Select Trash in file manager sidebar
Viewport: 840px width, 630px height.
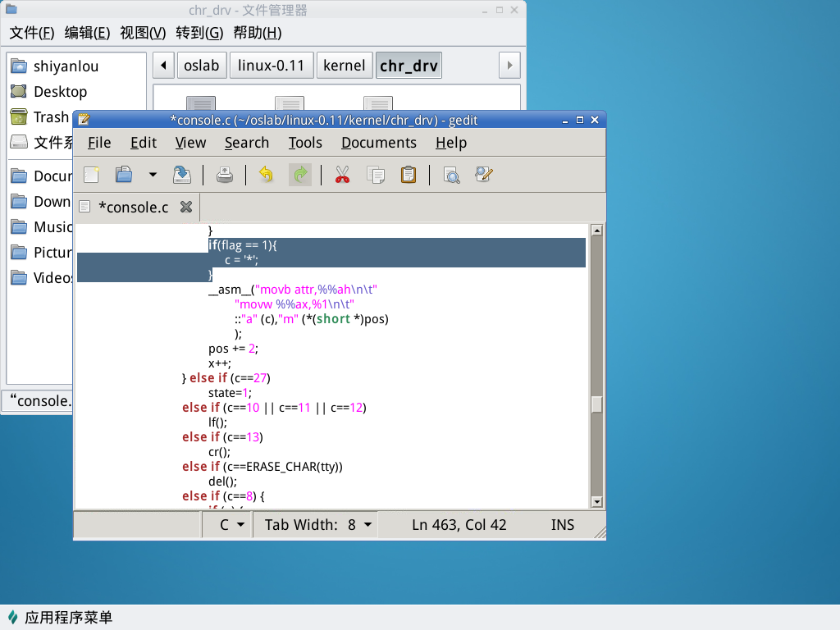50,117
